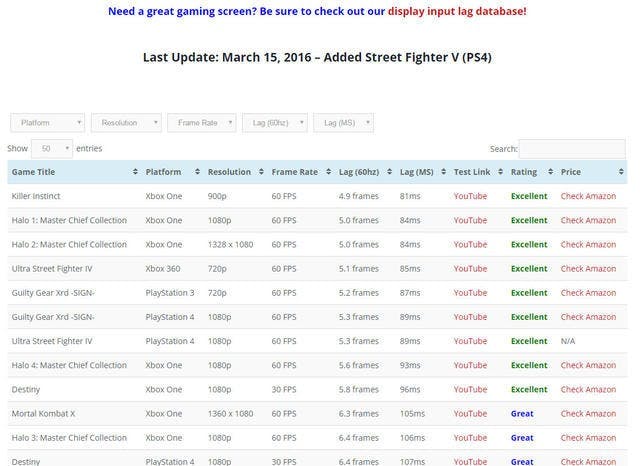Viewport: 640px width, 466px height.
Task: Sort table by Lag (MS) column
Action: [x=422, y=172]
